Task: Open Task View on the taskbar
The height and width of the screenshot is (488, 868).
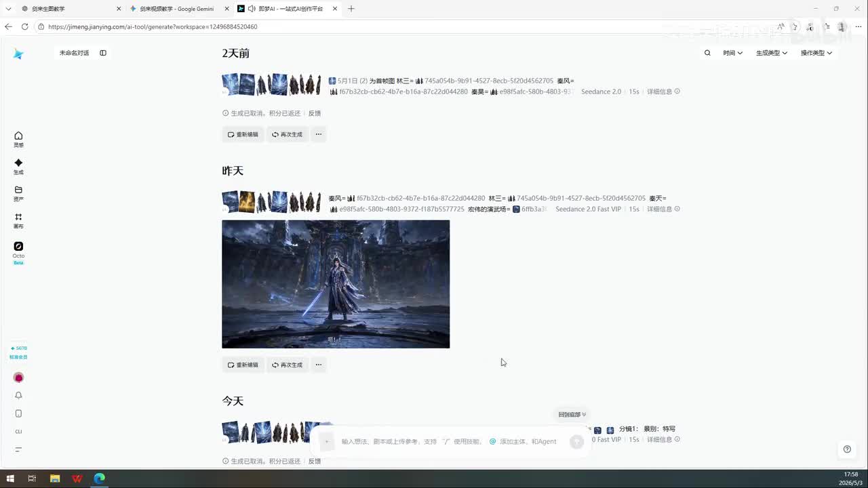Action: pos(32,479)
